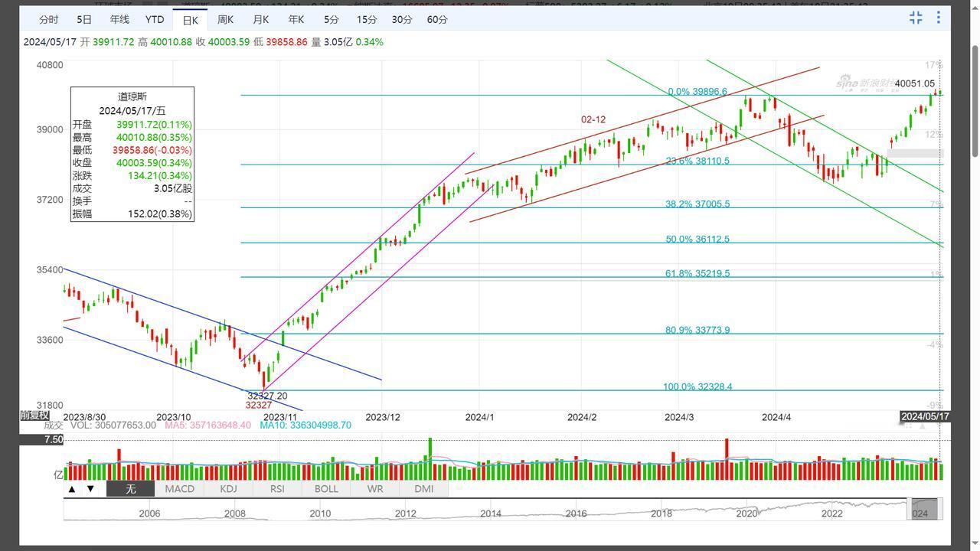Click the 2024/1 date axis label
The image size is (980, 551).
480,417
